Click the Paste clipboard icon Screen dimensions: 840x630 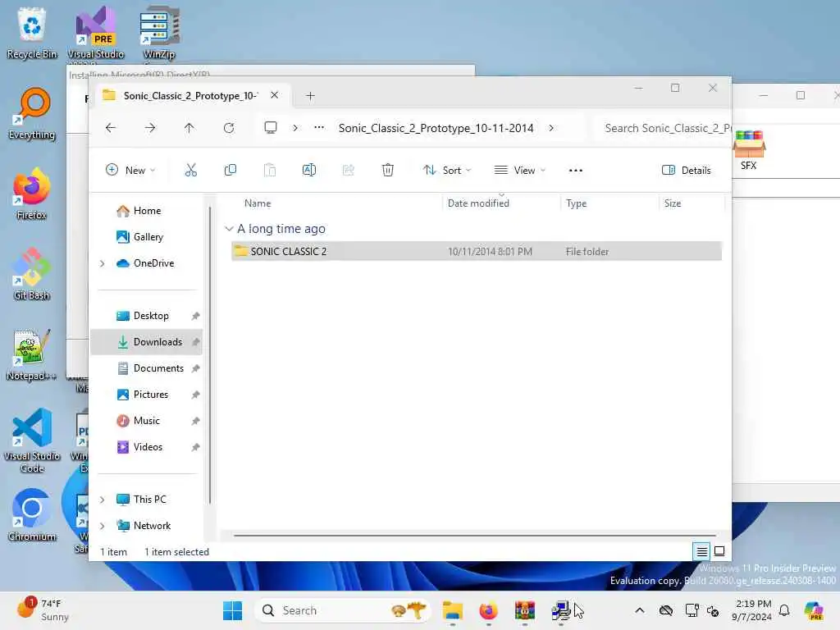[270, 171]
